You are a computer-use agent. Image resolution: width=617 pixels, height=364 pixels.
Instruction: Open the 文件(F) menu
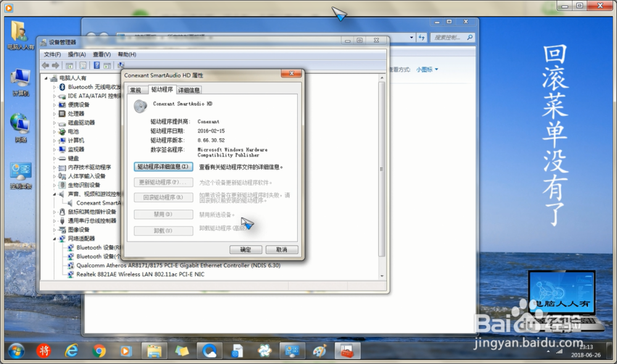tap(52, 54)
